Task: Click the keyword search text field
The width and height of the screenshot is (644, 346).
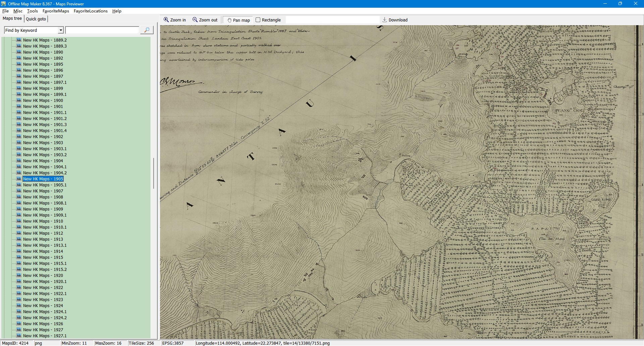Action: tap(102, 30)
